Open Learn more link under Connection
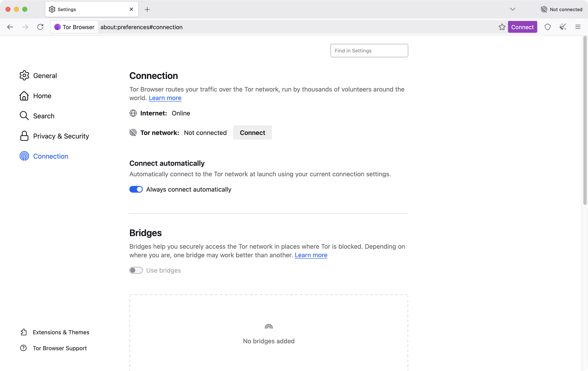588x371 pixels. click(165, 98)
